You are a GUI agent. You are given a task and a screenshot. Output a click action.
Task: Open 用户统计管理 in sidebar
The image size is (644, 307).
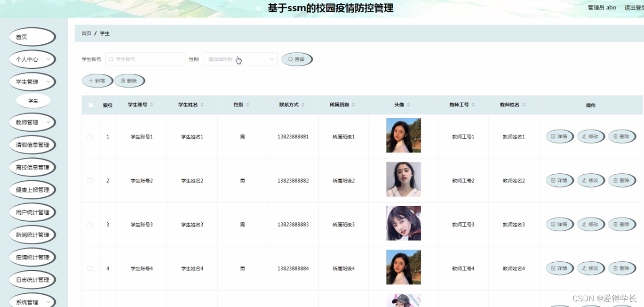[32, 212]
